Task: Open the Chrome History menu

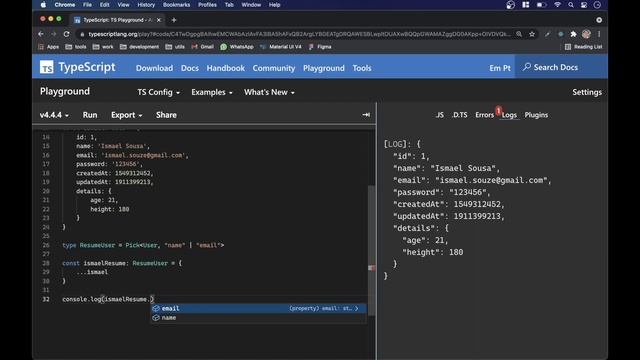Action: tap(146, 5)
